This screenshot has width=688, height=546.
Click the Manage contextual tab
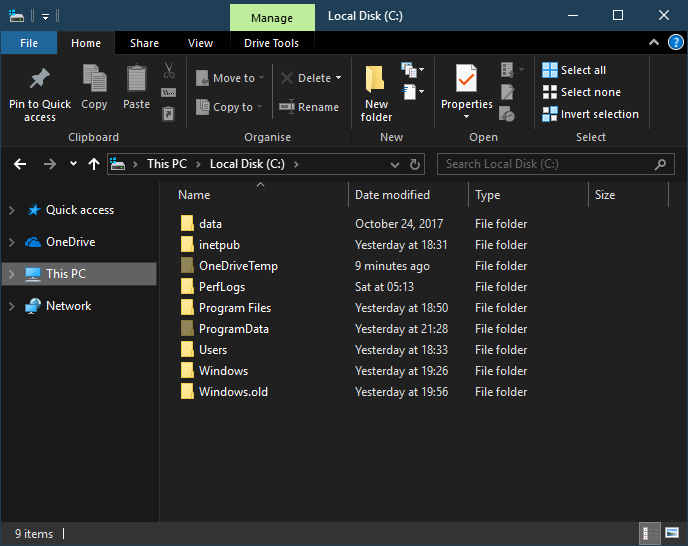[272, 18]
